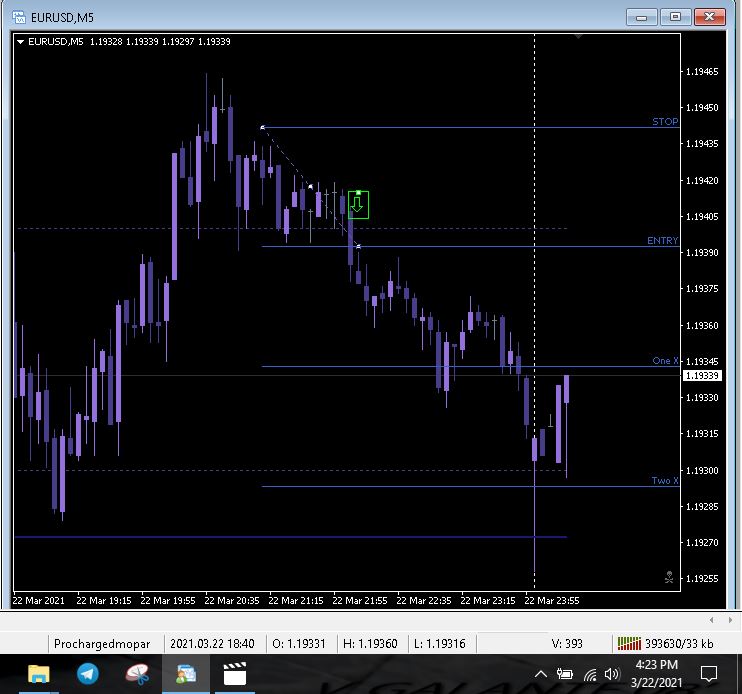
Task: Click the V: 393 volume field
Action: point(566,643)
